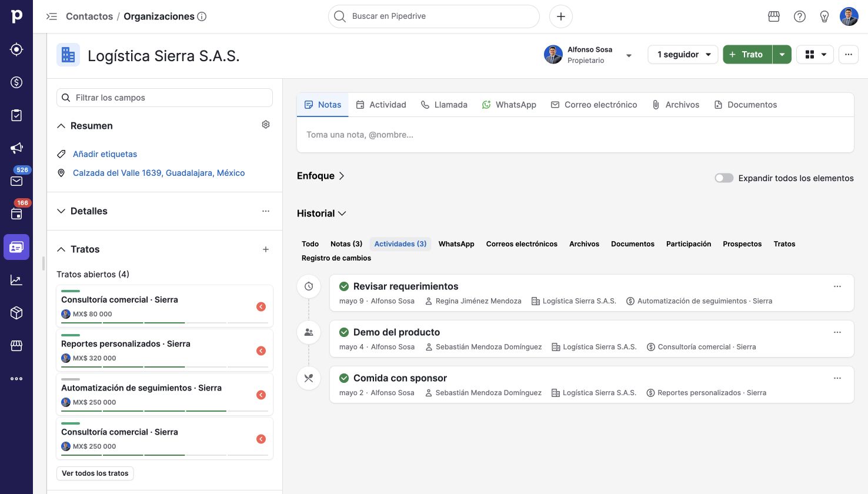
Task: Add new deal with Tratos plus icon
Action: (x=266, y=249)
